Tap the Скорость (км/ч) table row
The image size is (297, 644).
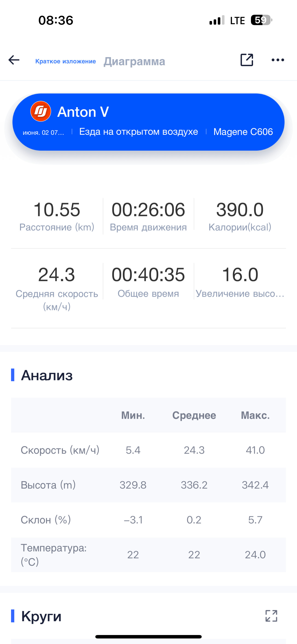[148, 450]
